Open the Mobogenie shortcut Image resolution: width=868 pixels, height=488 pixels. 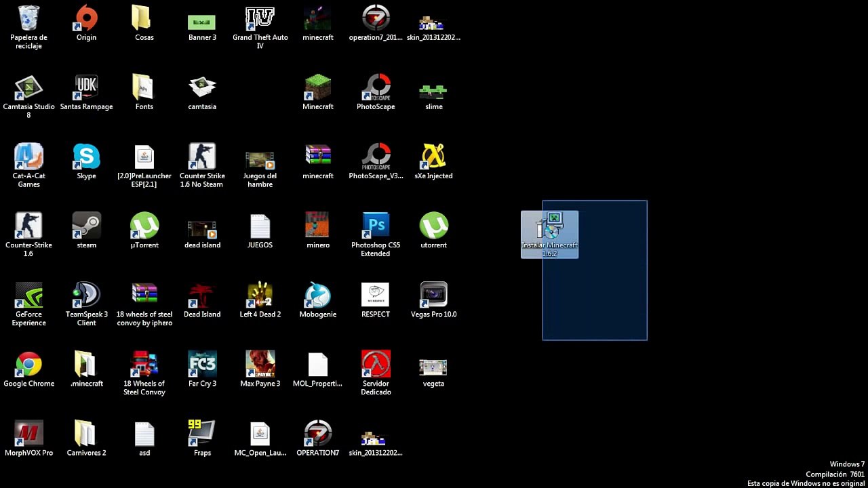(318, 300)
